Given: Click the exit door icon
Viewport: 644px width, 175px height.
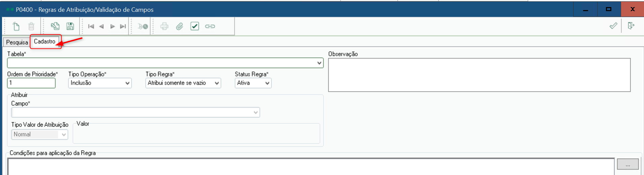Looking at the screenshot, I should 631,26.
